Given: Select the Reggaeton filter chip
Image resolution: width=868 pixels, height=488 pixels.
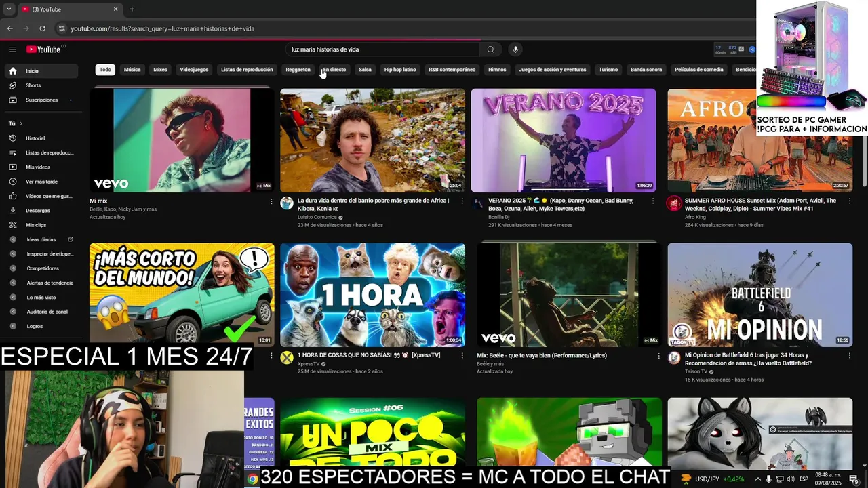Looking at the screenshot, I should [298, 70].
